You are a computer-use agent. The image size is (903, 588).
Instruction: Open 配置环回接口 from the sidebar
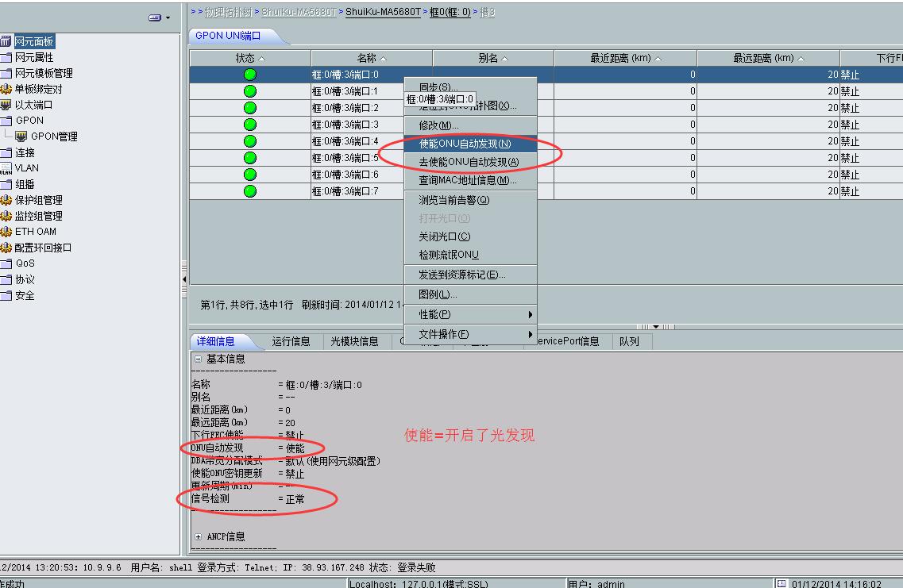coord(43,248)
